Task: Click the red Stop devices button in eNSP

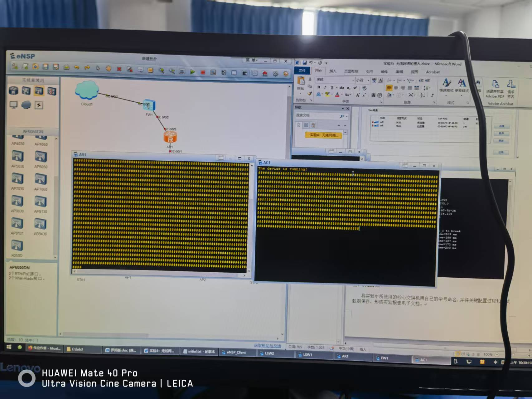Action: click(x=203, y=72)
